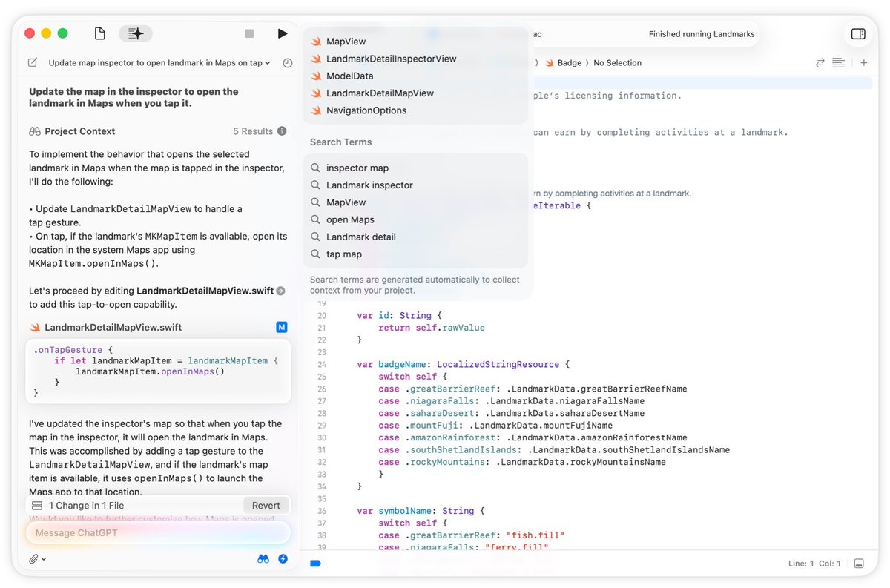
Task: Select search term inspector map
Action: [x=357, y=168]
